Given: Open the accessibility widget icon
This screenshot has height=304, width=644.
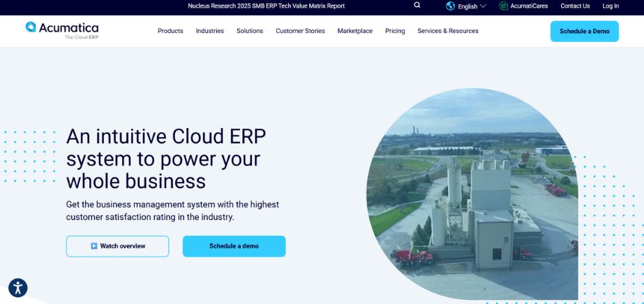Looking at the screenshot, I should click(17, 288).
